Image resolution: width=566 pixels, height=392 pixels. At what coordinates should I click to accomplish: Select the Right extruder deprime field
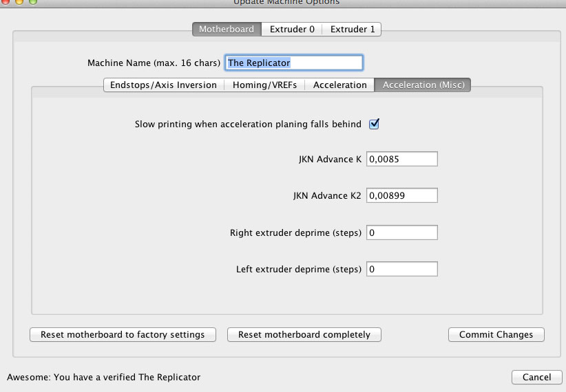point(402,232)
